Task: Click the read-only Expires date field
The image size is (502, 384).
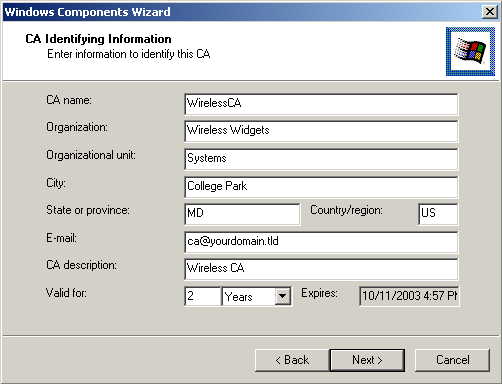Action: pos(409,296)
